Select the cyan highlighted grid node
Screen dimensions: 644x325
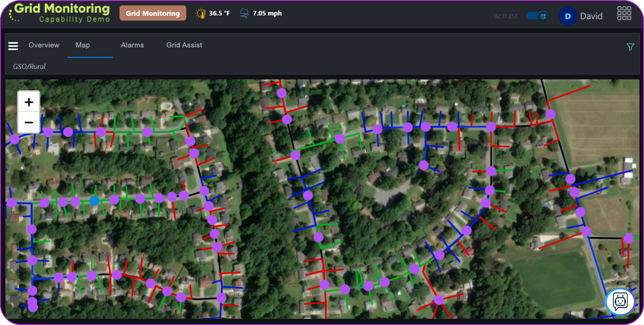(x=95, y=201)
